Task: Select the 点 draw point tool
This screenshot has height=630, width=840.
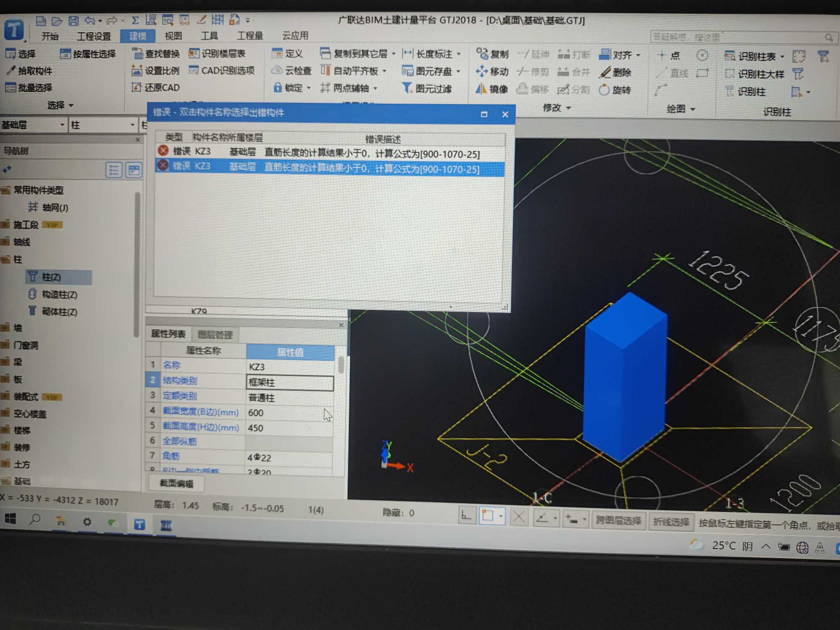Action: [x=669, y=55]
